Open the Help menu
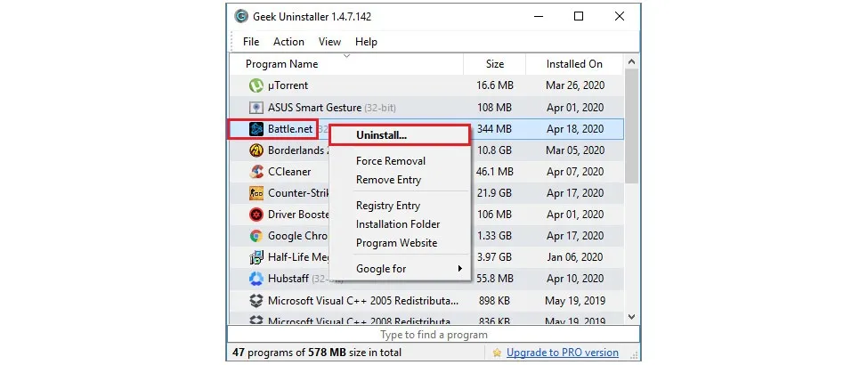This screenshot has width=868, height=365. tap(366, 42)
